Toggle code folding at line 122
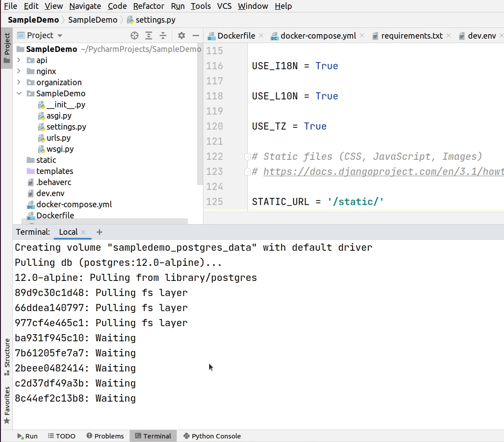Image resolution: width=504 pixels, height=442 pixels. coord(247,157)
